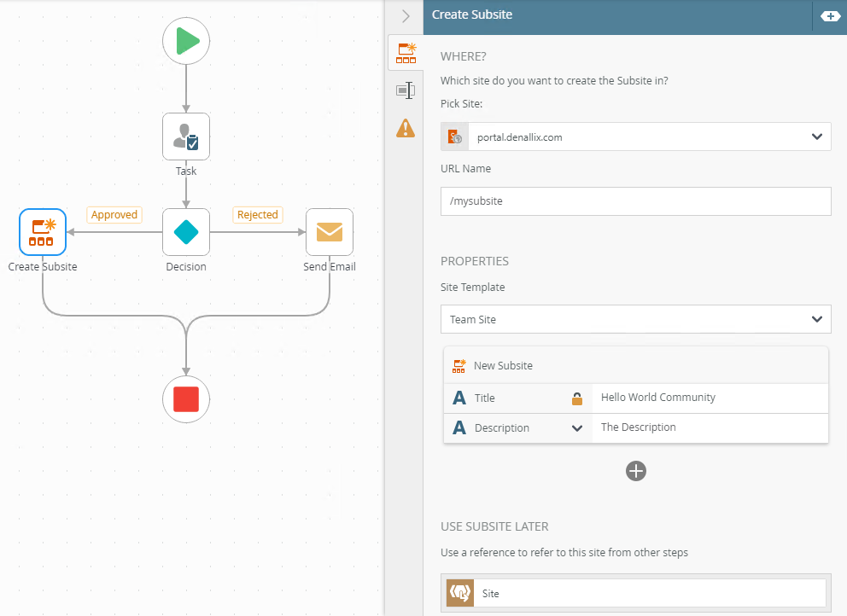Click the Site reference name field
This screenshot has width=847, height=616.
pyautogui.click(x=651, y=593)
